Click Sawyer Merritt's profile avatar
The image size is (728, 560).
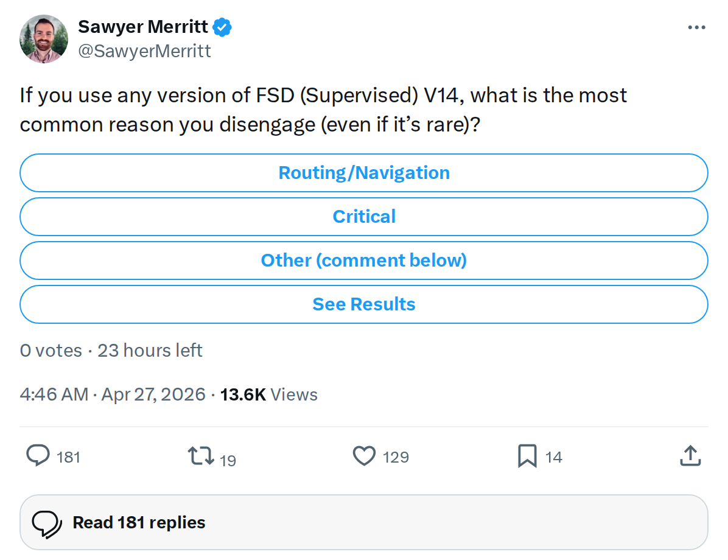[x=43, y=38]
